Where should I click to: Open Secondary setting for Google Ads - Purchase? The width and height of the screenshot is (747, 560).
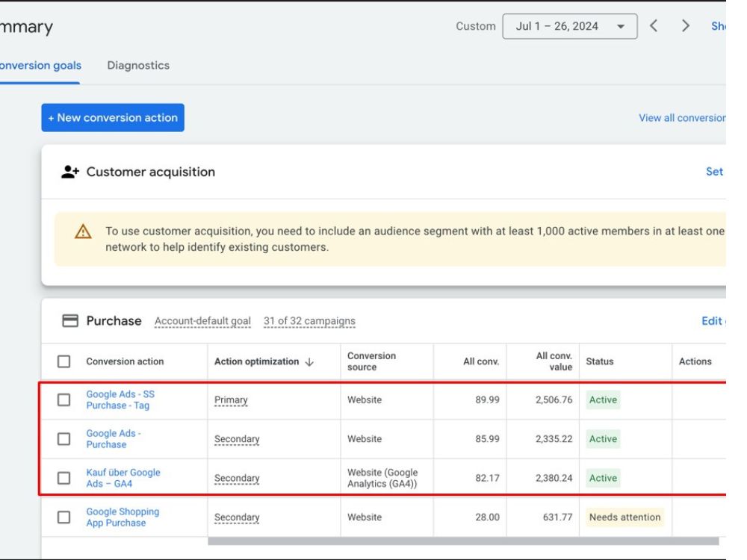237,439
